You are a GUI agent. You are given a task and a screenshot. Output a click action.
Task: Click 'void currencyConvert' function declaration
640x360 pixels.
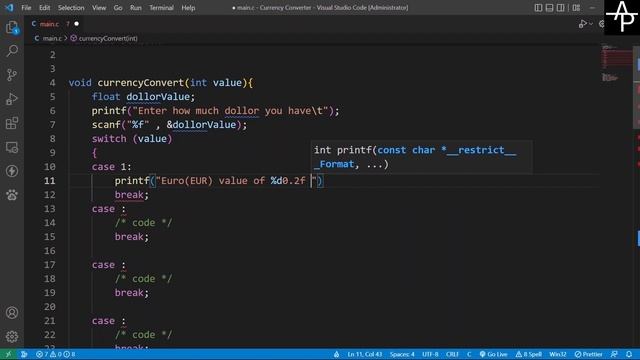161,82
